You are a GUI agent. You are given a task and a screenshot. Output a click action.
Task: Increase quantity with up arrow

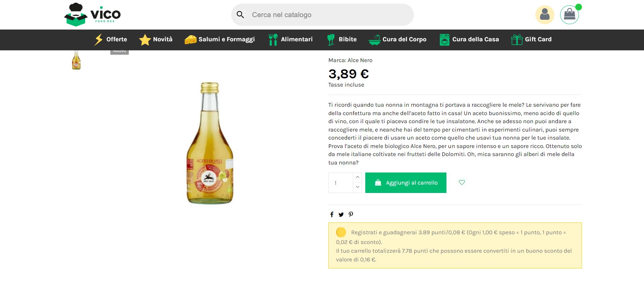[358, 177]
